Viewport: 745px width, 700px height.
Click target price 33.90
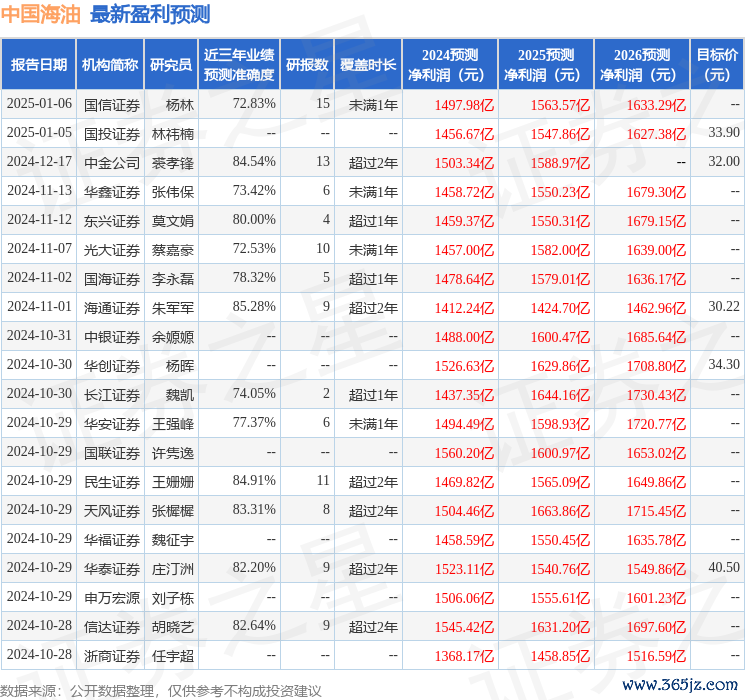pos(724,132)
